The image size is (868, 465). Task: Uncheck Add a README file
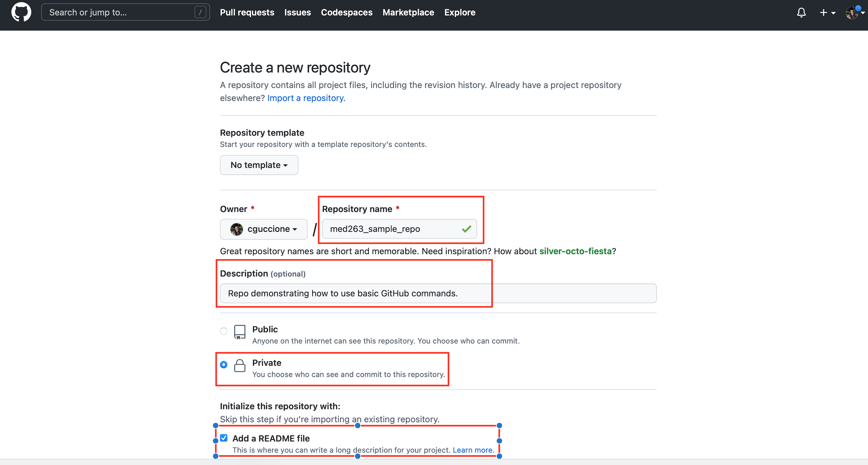pyautogui.click(x=224, y=438)
